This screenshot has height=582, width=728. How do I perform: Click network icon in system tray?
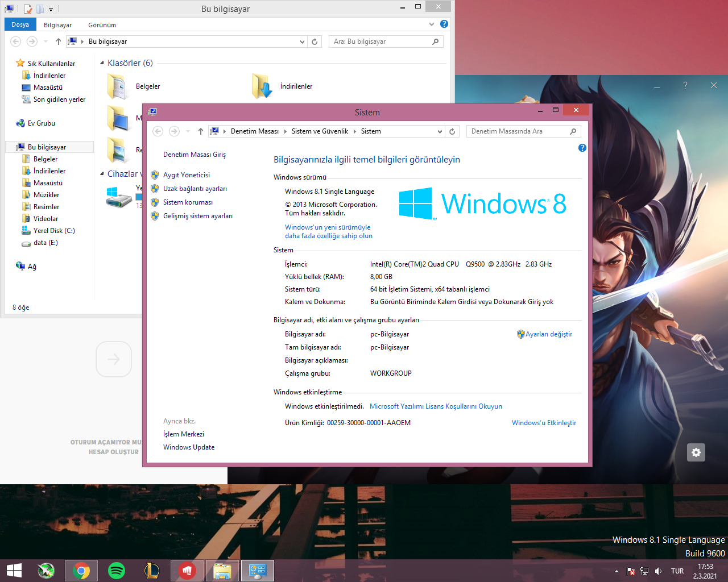pyautogui.click(x=644, y=571)
